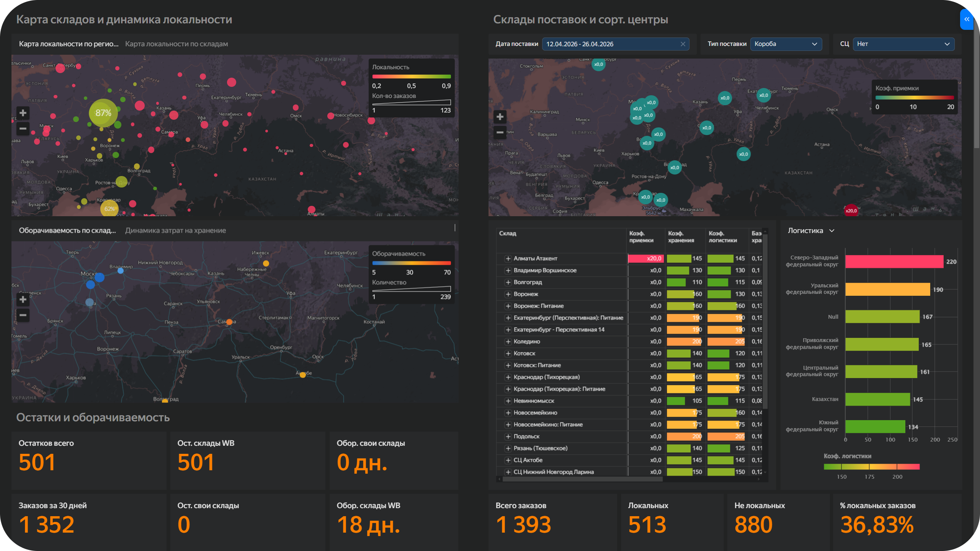Expand the Коледино warehouse row
Image resolution: width=980 pixels, height=551 pixels.
click(508, 342)
